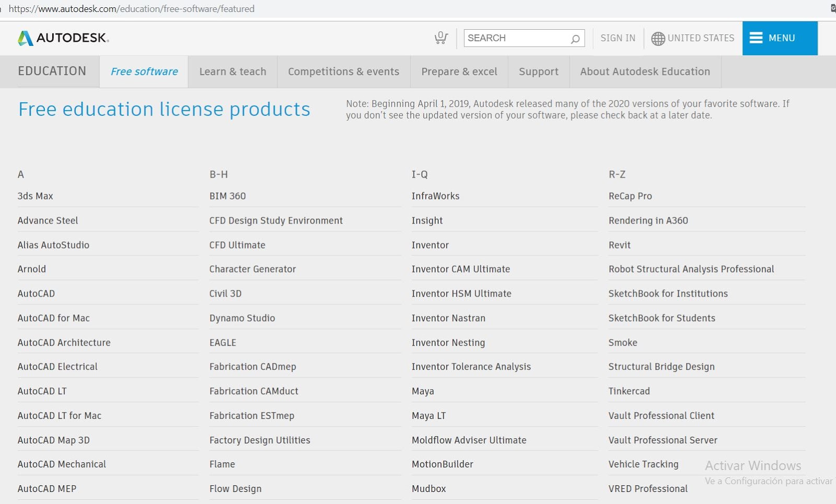Viewport: 836px width, 504px height.
Task: Open InfraWorks product link
Action: tap(436, 196)
